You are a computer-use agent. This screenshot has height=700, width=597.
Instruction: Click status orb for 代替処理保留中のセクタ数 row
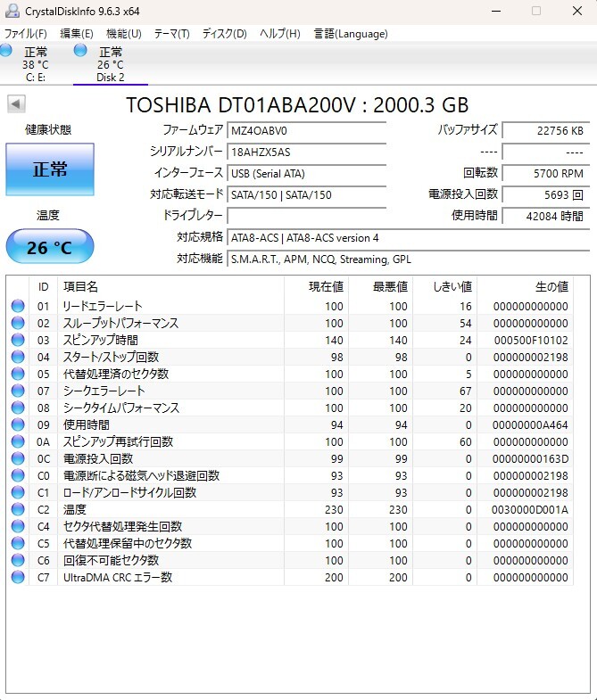point(18,543)
